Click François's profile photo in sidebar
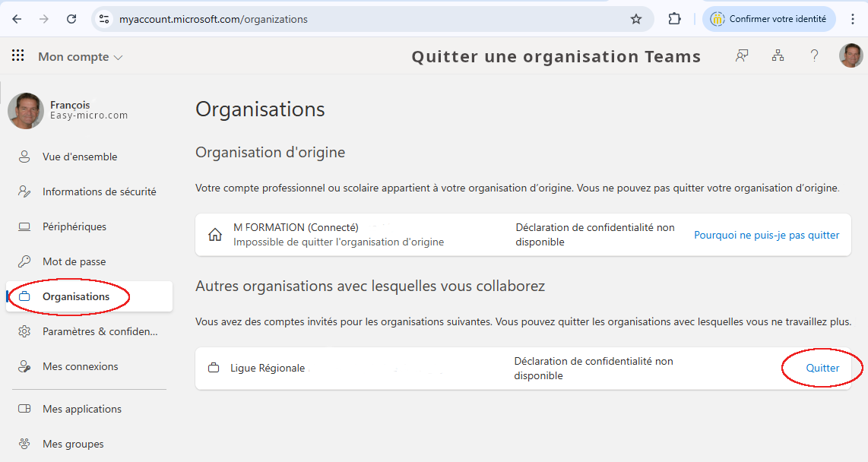This screenshot has width=868, height=462. [26, 111]
